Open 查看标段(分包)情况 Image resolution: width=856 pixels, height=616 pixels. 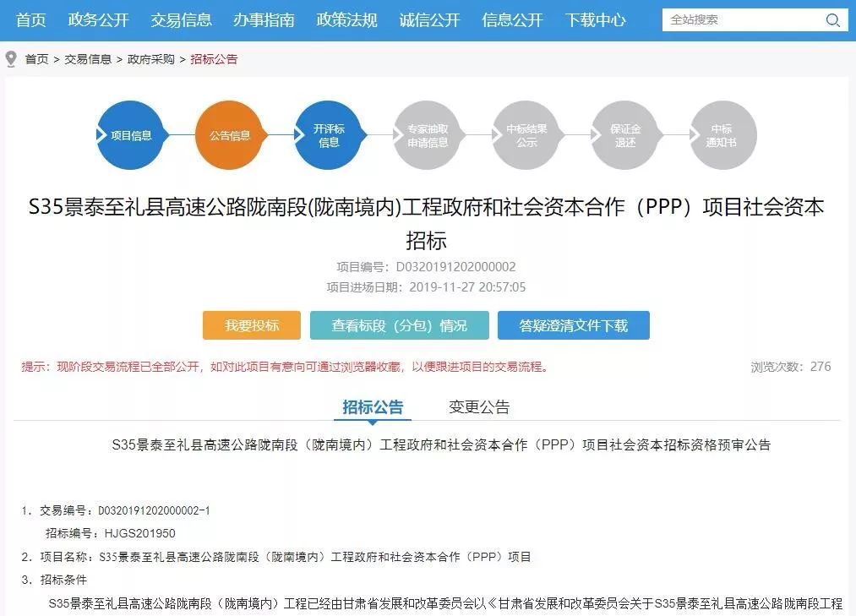398,324
